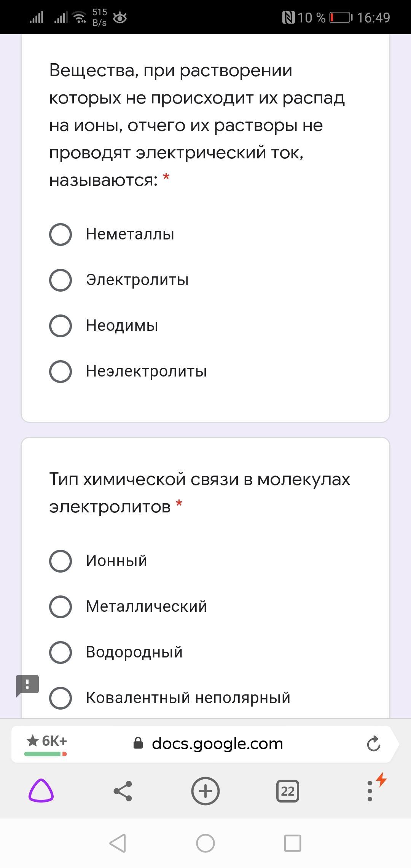The image size is (411, 868).
Task: Open Android recent apps button
Action: tap(293, 843)
